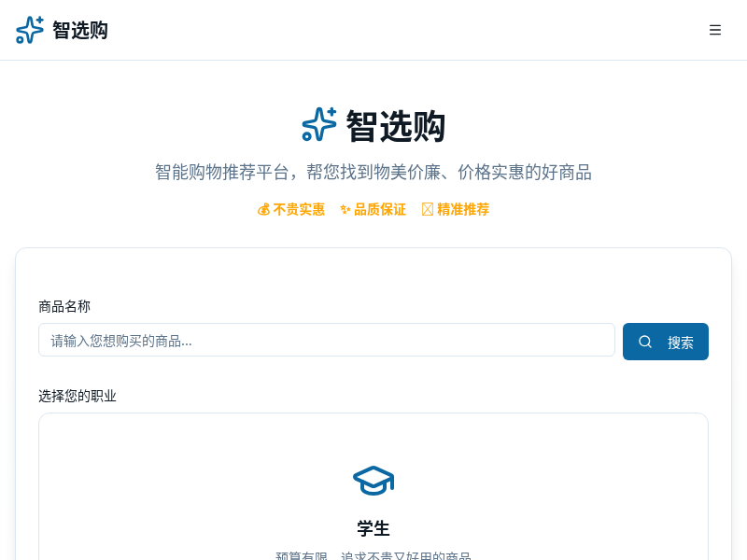Click the 商品名称 field label
The height and width of the screenshot is (560, 747).
point(64,306)
